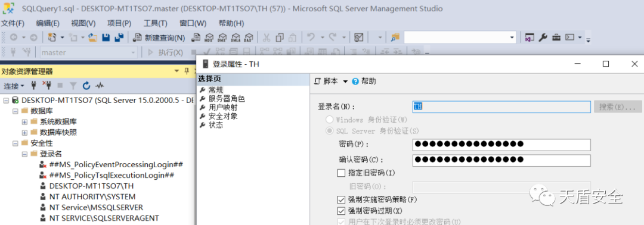Viewport: 644px width, 225px height.
Task: Open the 窗口(W) menu
Action: coord(193,23)
